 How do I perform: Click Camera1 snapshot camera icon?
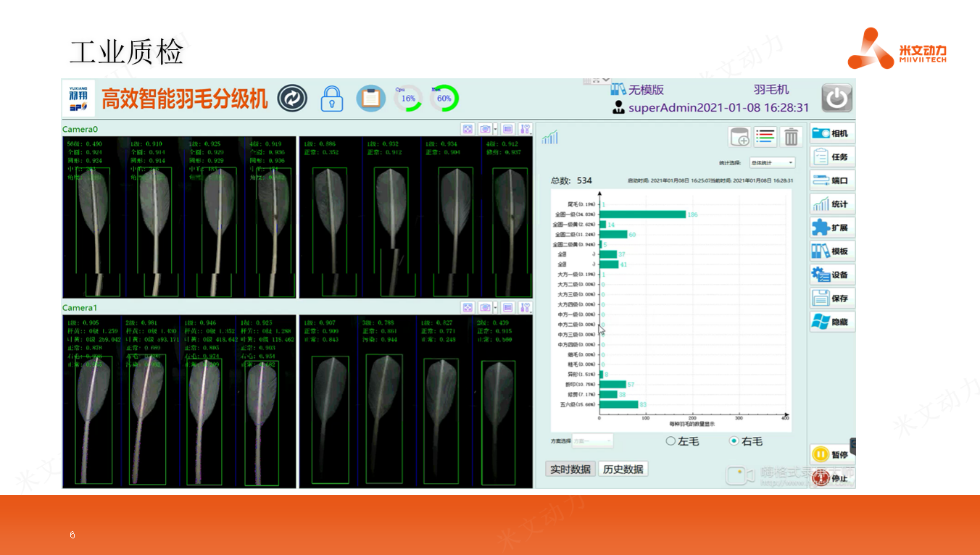coord(486,308)
